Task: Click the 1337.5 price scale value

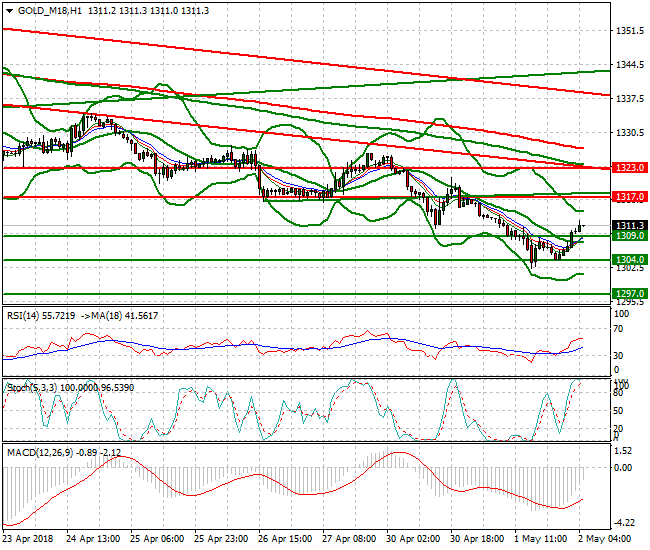Action: pos(630,99)
